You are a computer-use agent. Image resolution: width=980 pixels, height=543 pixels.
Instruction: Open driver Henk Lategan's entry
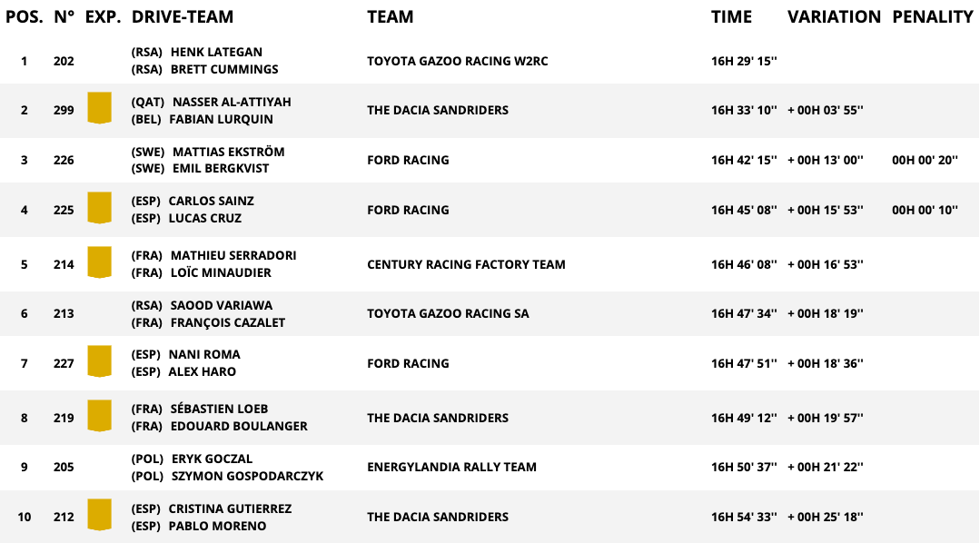tap(216, 52)
